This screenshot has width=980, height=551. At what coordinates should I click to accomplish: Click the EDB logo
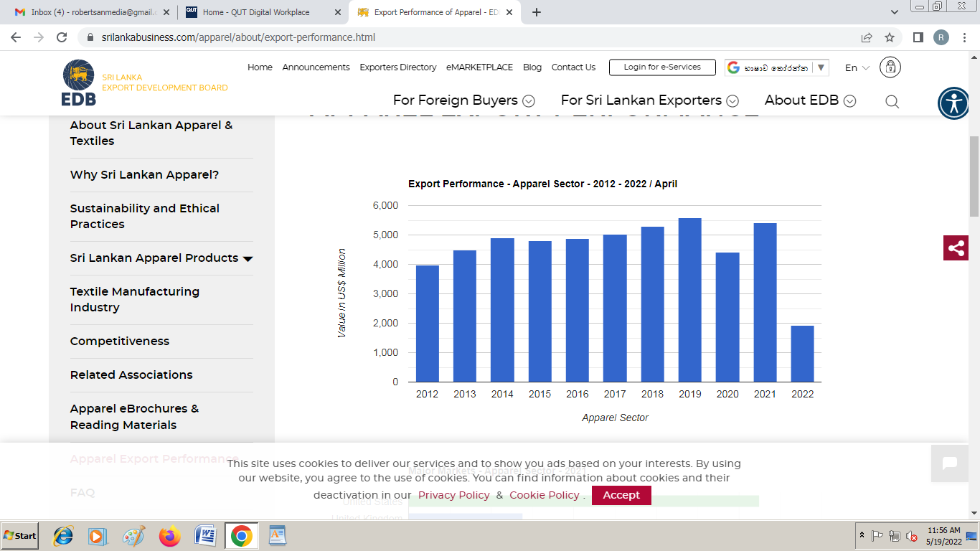pos(78,83)
